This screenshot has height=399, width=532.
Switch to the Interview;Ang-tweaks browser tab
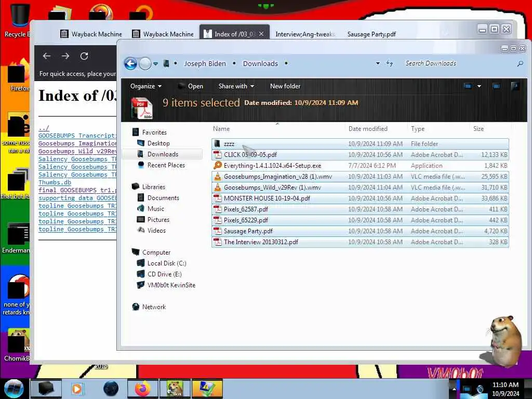tap(304, 34)
